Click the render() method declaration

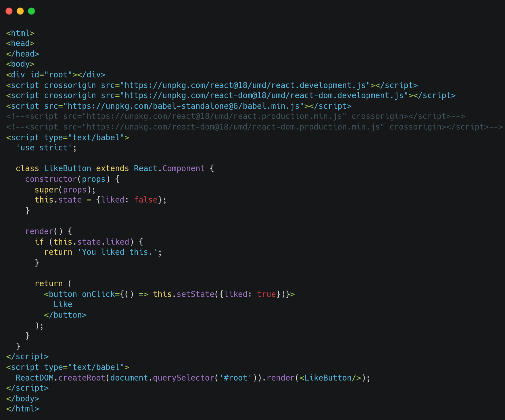(49, 231)
